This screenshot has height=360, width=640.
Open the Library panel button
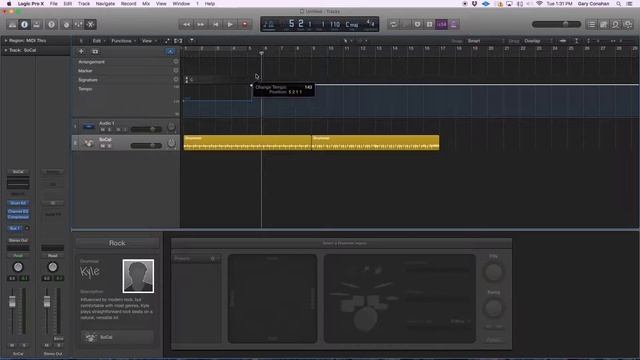[12, 24]
